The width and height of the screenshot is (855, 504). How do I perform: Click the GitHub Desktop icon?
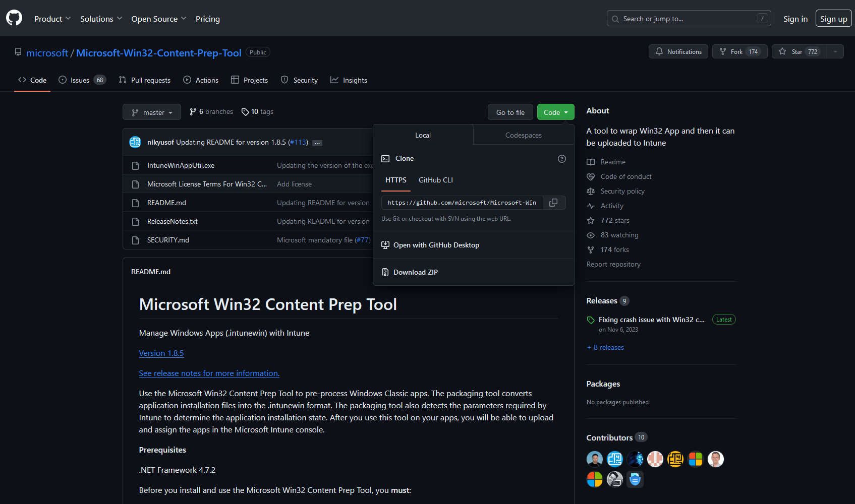pos(385,245)
